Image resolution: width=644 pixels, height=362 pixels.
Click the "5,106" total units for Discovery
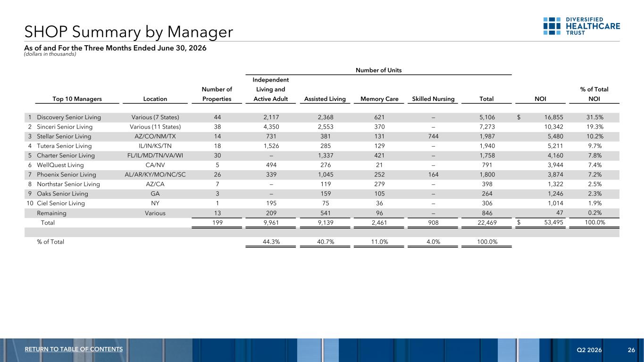(x=486, y=118)
